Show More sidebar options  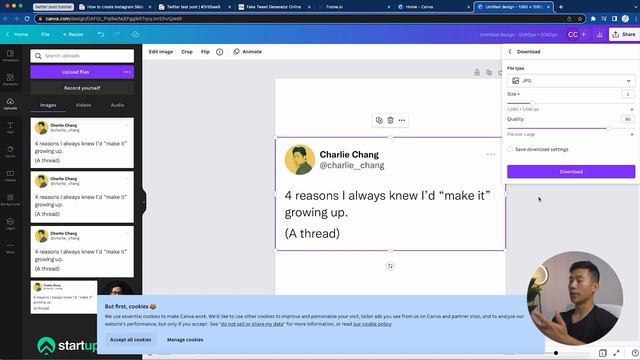[10, 248]
